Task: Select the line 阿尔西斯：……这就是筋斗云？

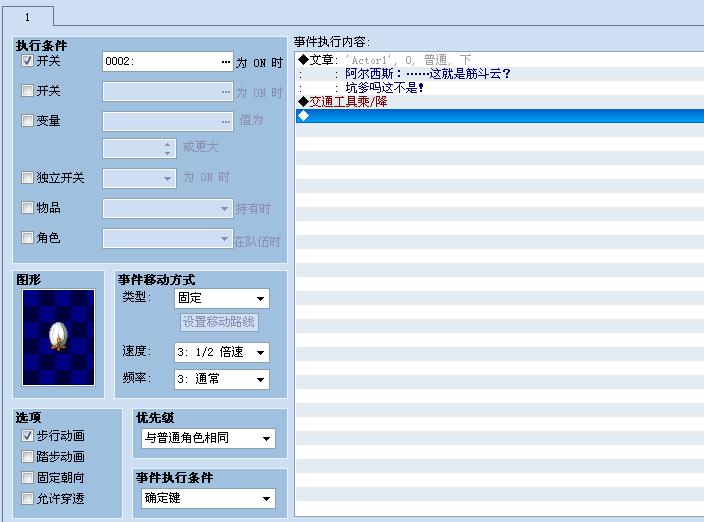Action: (x=500, y=74)
